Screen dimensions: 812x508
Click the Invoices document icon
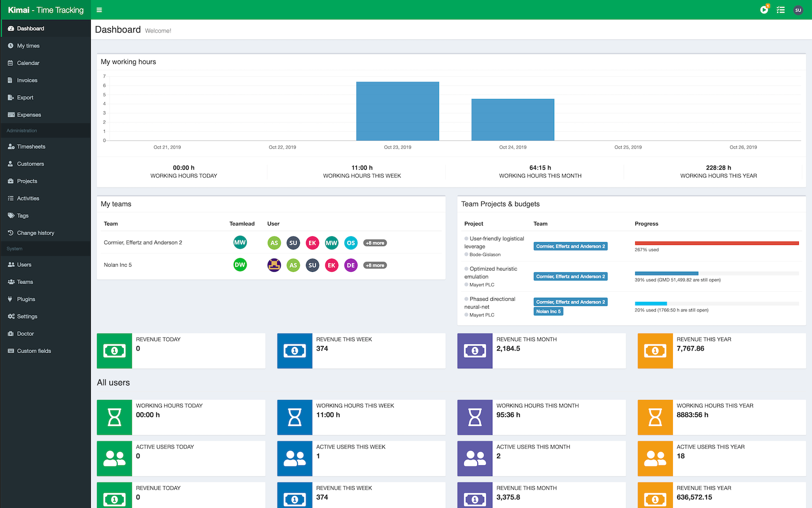coord(11,80)
